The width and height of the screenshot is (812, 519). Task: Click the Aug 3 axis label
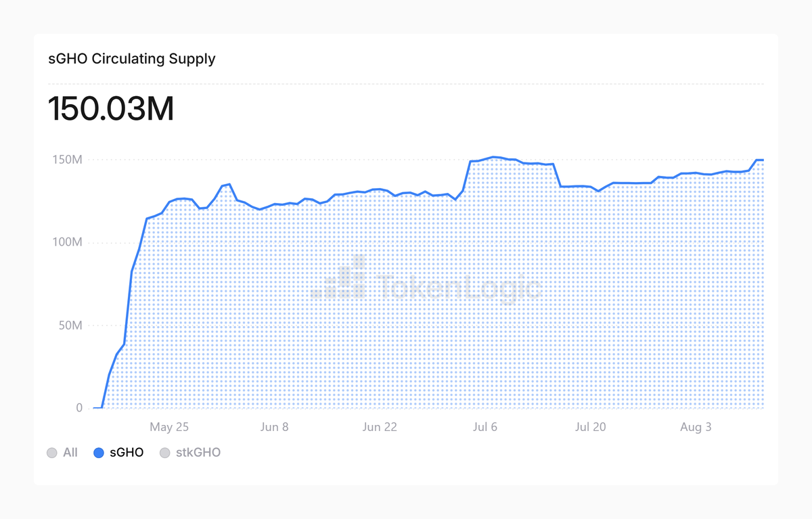click(696, 427)
